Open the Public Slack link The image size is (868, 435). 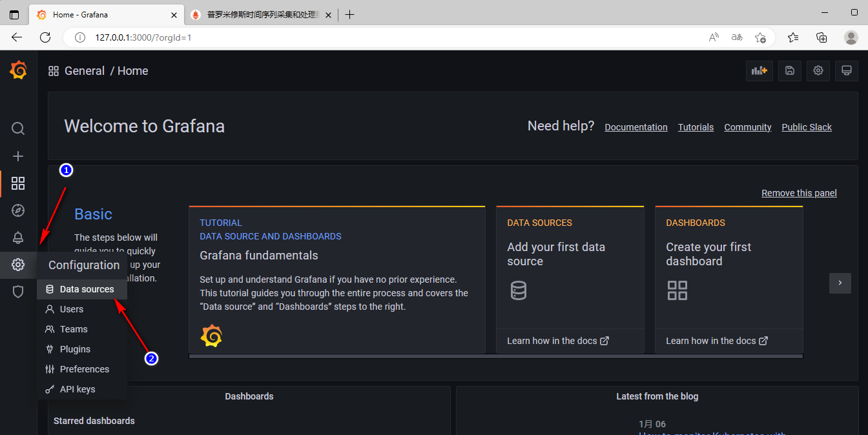click(x=807, y=127)
